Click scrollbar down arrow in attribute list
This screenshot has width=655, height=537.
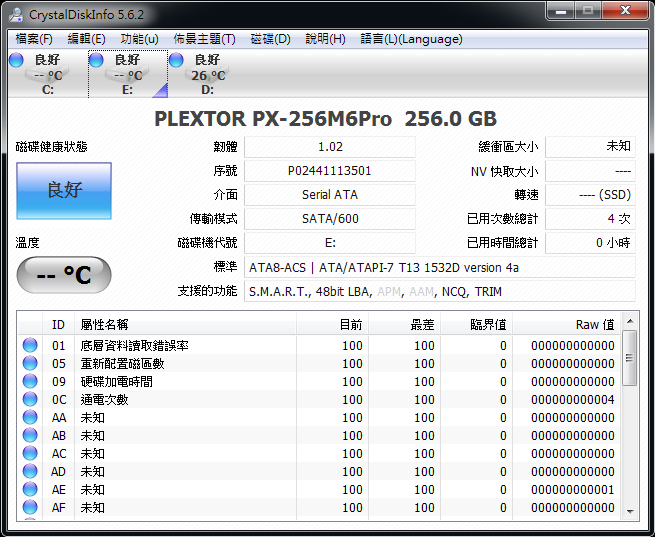630,512
